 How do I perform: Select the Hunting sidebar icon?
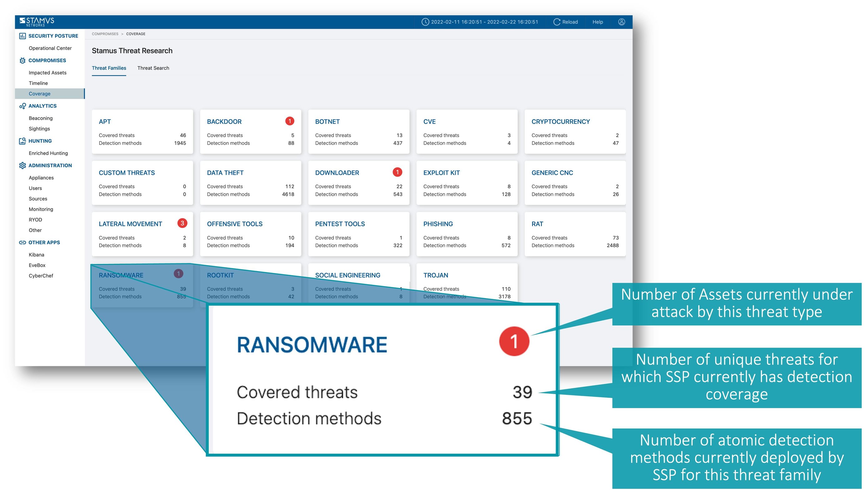(x=22, y=141)
